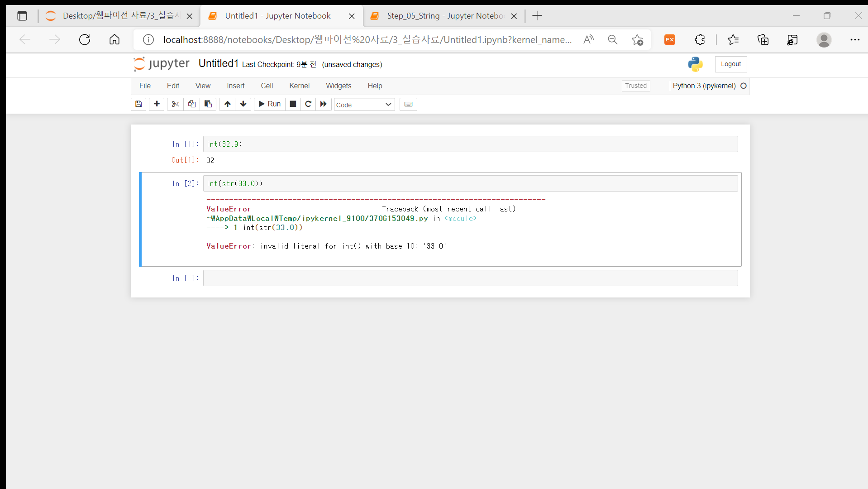This screenshot has width=868, height=489.
Task: Open the File menu
Action: pos(145,86)
